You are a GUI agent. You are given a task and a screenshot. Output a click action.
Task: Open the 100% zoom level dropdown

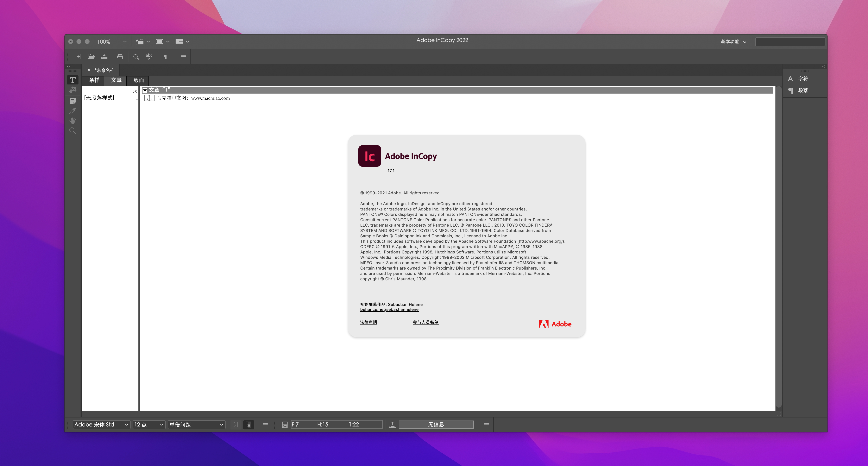click(125, 42)
